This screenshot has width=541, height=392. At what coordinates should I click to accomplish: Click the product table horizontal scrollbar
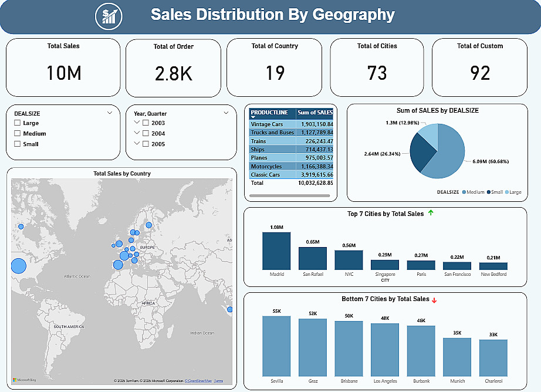click(289, 195)
